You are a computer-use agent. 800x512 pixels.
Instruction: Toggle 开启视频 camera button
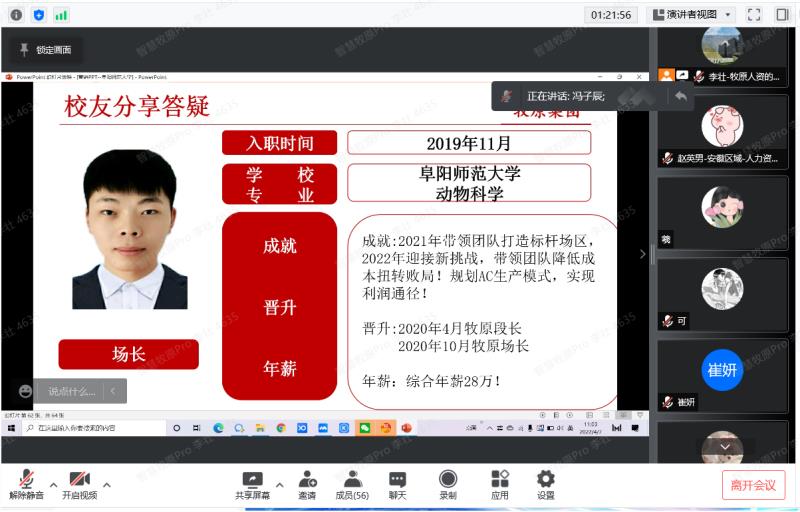pyautogui.click(x=79, y=484)
